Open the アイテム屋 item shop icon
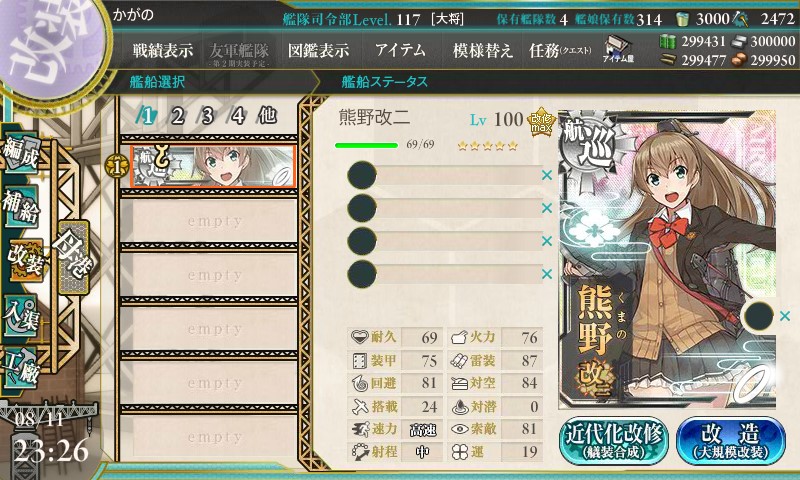Image resolution: width=800 pixels, height=480 pixels. (618, 49)
